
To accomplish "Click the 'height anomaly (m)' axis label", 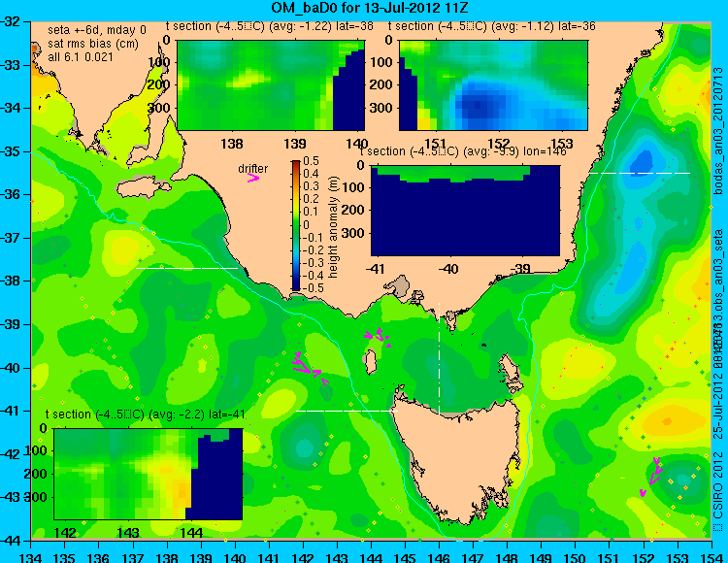I will [333, 226].
